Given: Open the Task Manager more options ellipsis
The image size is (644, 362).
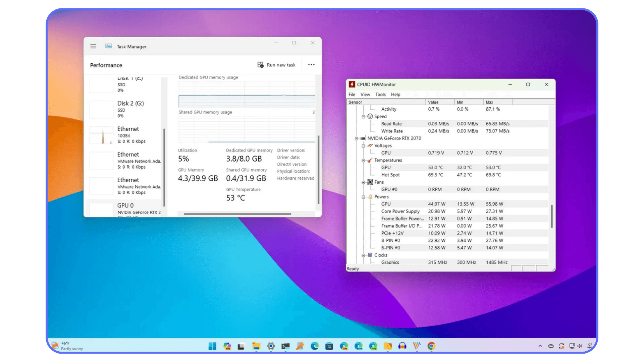Looking at the screenshot, I should click(x=311, y=65).
